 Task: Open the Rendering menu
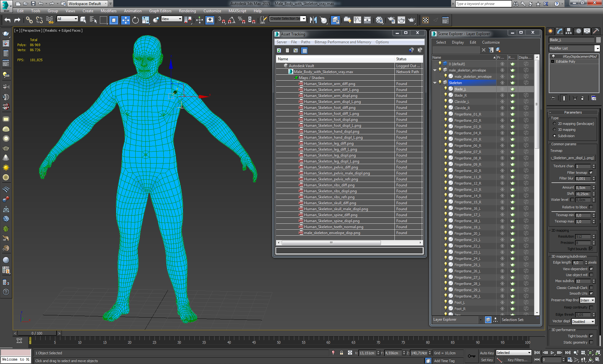(x=187, y=11)
